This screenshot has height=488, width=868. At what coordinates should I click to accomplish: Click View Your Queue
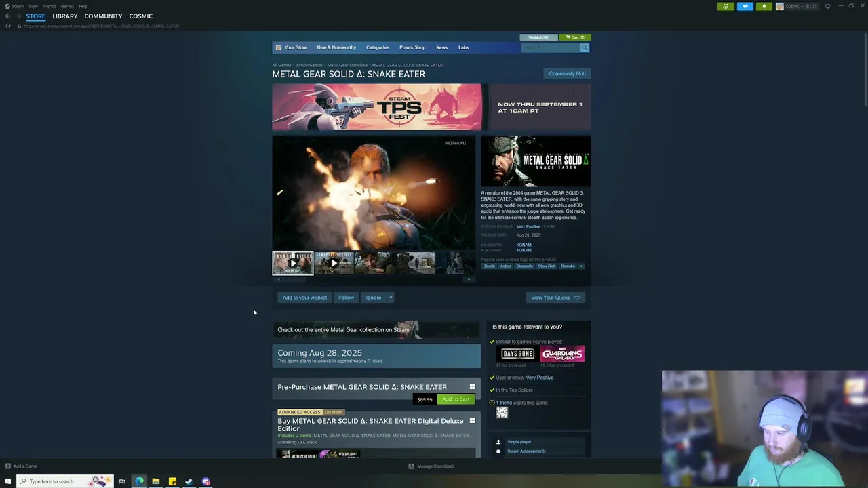click(x=555, y=298)
